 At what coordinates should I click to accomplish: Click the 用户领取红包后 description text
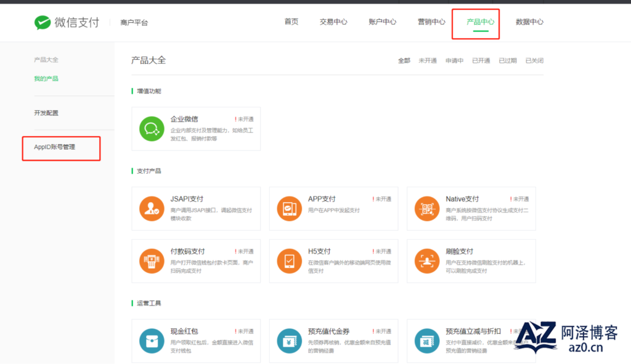(x=212, y=347)
